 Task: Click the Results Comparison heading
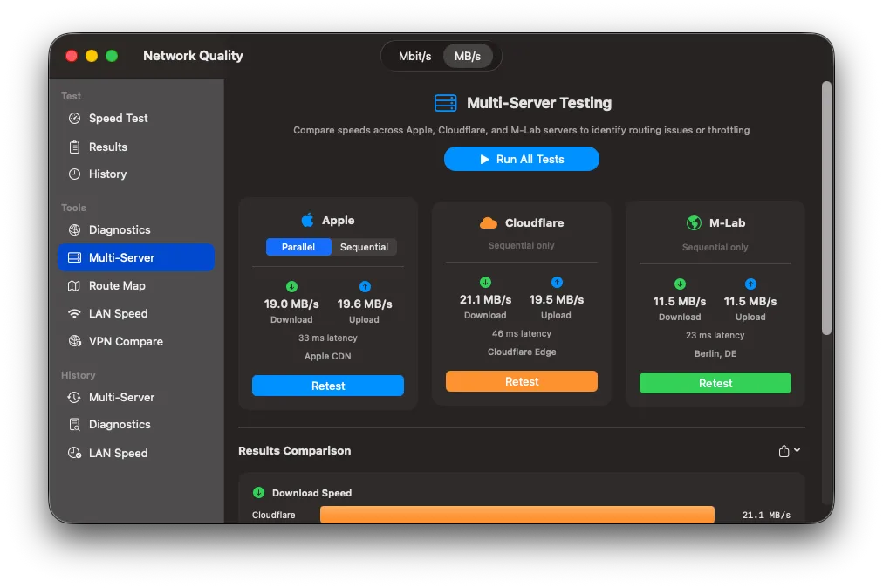295,450
